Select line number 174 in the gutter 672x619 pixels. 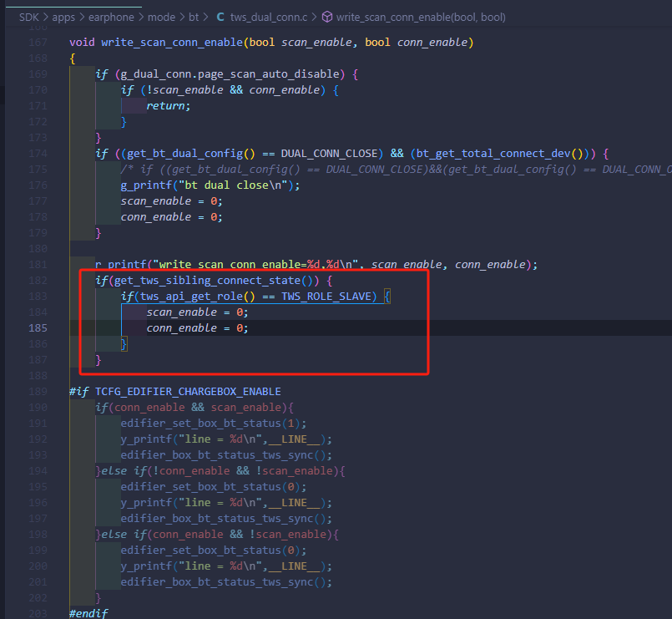click(38, 154)
